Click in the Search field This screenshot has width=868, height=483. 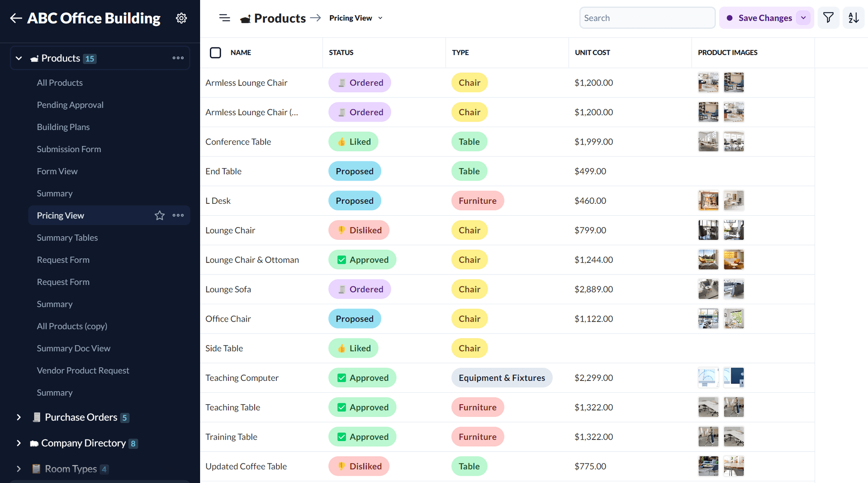647,18
